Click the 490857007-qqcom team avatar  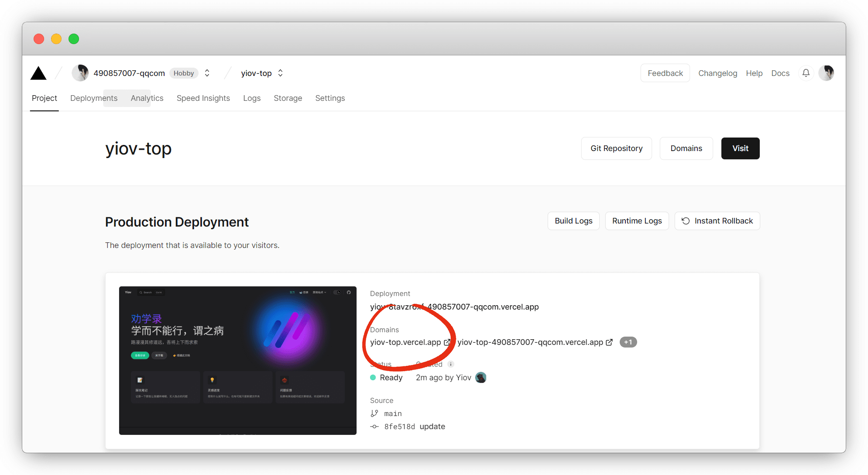pos(80,73)
